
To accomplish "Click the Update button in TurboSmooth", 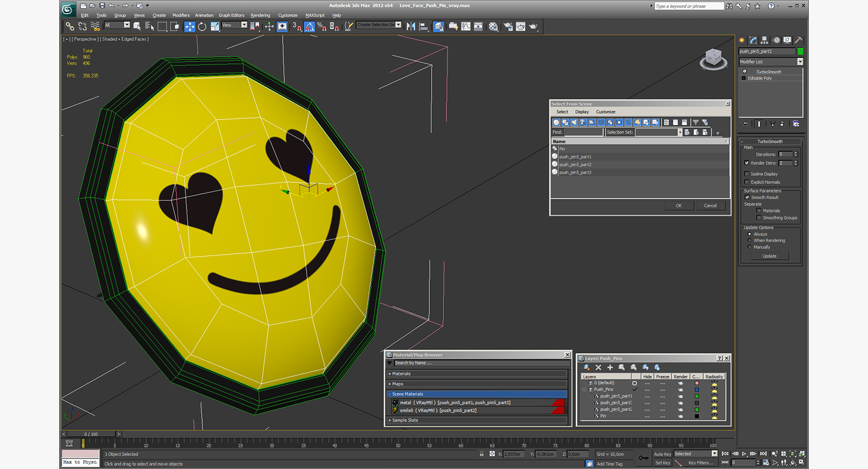I will coord(769,256).
